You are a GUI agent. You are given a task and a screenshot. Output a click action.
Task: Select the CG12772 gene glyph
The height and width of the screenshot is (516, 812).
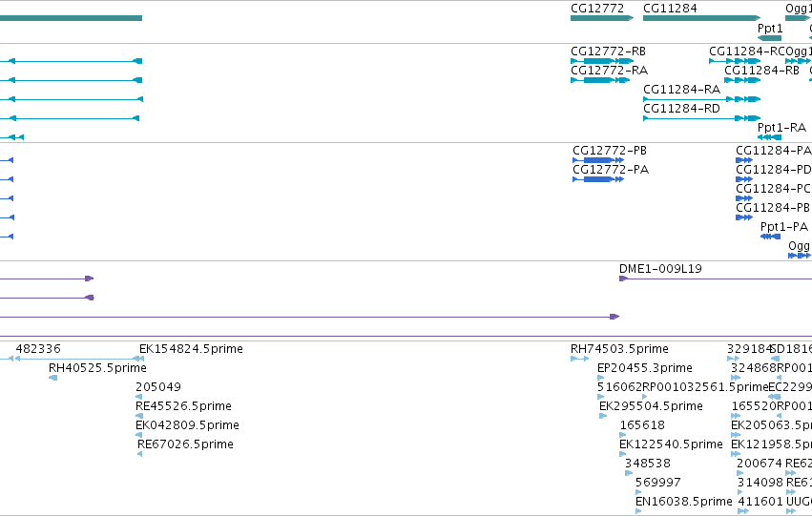[602, 18]
